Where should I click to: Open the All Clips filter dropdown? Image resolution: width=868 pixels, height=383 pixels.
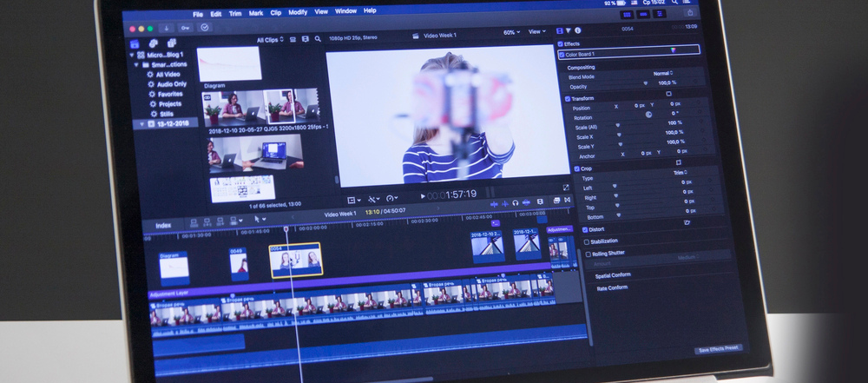[270, 40]
